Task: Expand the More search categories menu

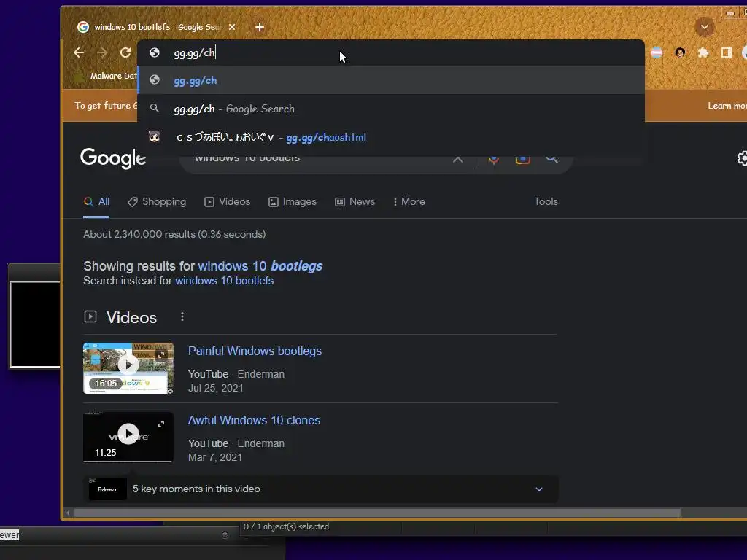Action: tap(409, 202)
